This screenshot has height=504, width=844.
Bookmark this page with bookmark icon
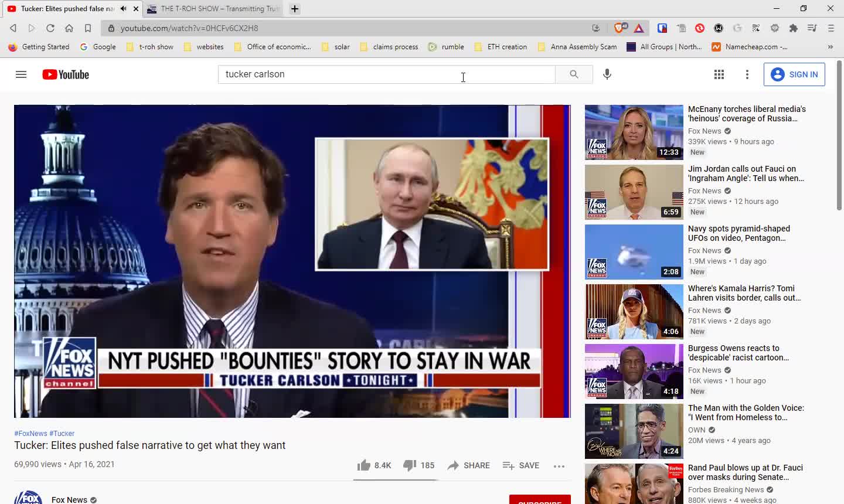tap(88, 28)
